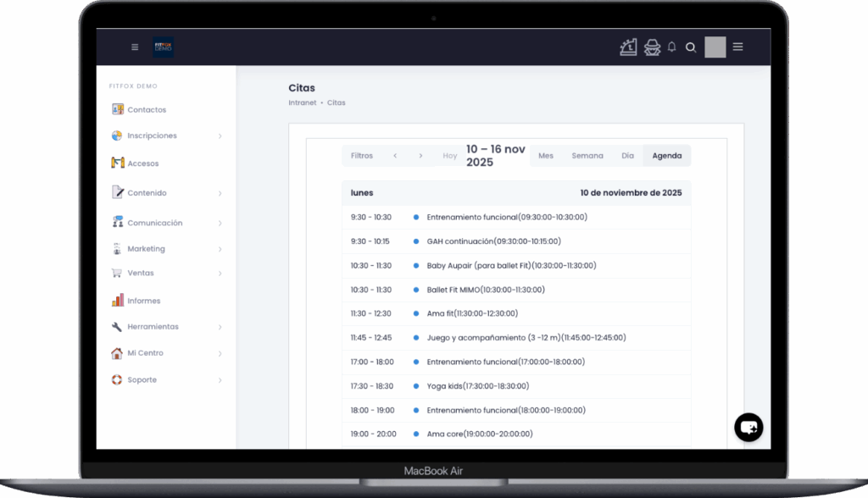This screenshot has height=498, width=868.
Task: Expand the Marketing submenu chevron
Action: tap(220, 249)
